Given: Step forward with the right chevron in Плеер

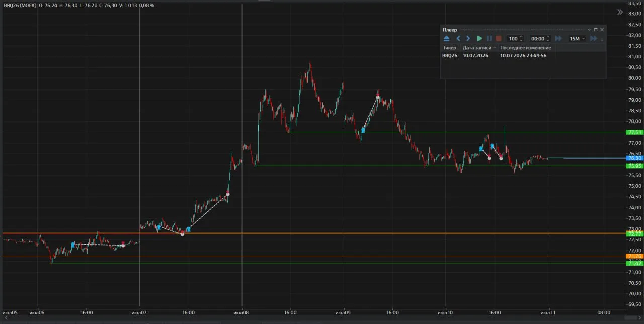Looking at the screenshot, I should point(468,38).
